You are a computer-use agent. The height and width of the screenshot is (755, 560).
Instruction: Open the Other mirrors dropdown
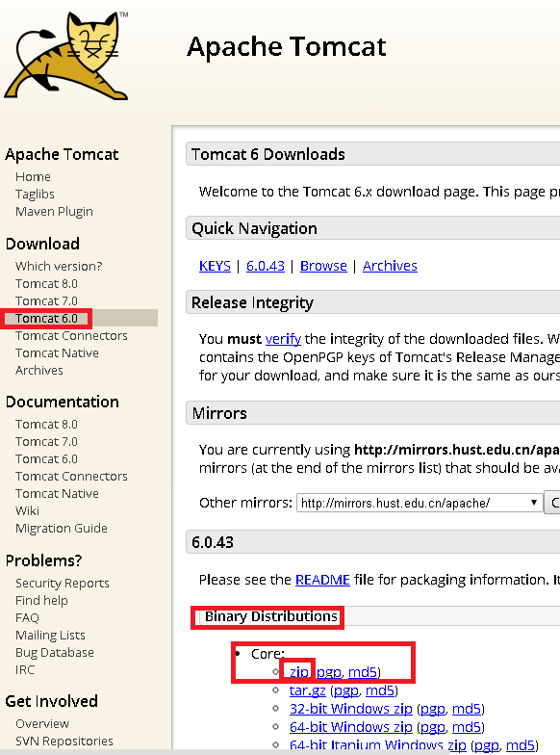pyautogui.click(x=420, y=503)
